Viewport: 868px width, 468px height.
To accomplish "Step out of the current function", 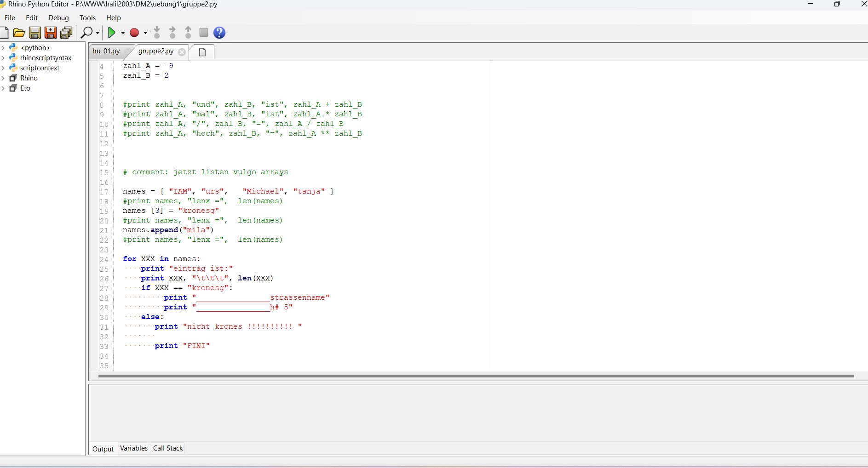I will point(188,32).
